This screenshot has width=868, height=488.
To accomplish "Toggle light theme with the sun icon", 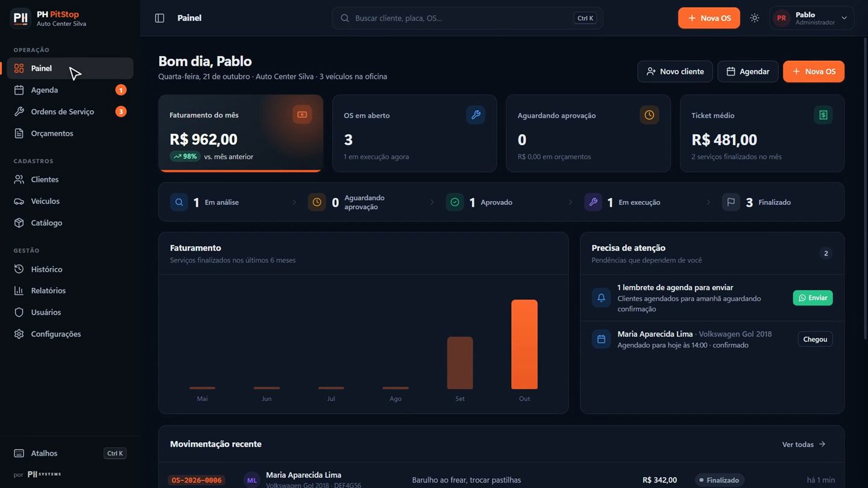I will point(755,18).
